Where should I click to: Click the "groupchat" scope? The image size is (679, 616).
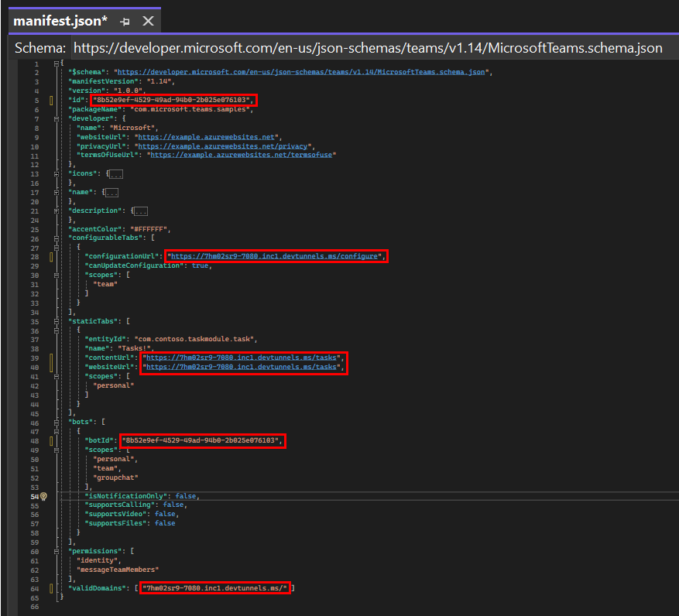tap(115, 477)
